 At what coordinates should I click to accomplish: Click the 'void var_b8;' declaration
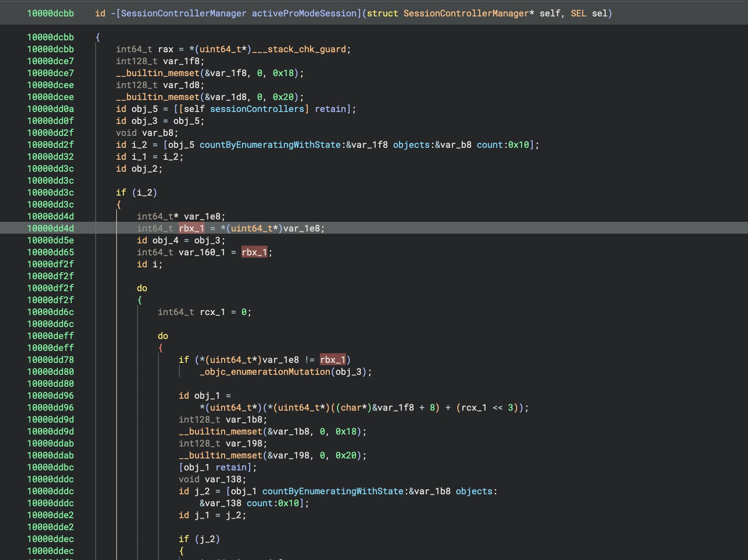coord(147,133)
